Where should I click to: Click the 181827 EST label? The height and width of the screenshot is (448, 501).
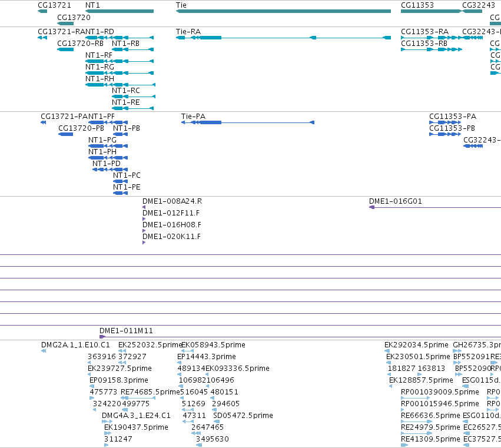pos(402,369)
